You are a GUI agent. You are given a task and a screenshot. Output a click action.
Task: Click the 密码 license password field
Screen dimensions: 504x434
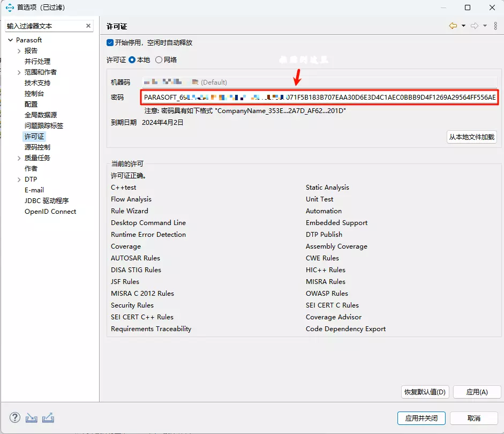[x=320, y=97]
